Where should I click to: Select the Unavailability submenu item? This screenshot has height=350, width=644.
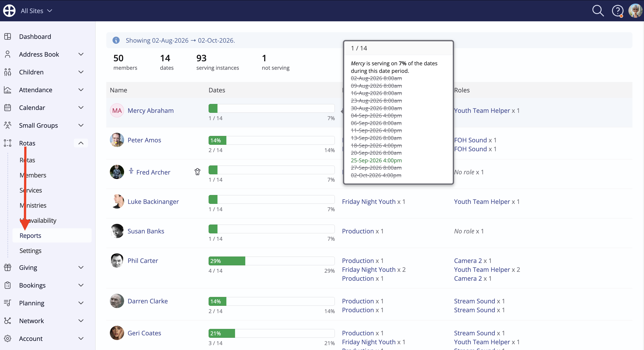pyautogui.click(x=38, y=221)
